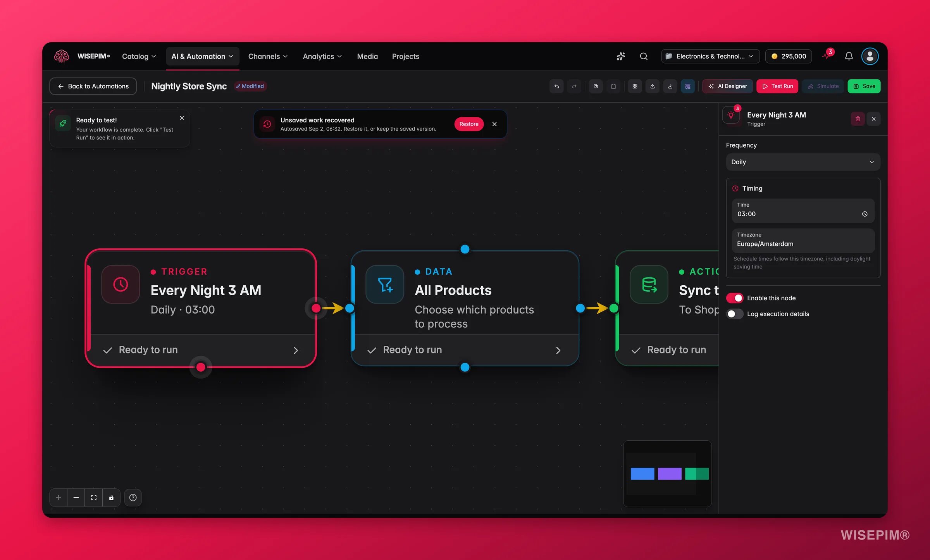Go to Projects in navigation
This screenshot has height=560, width=930.
[x=405, y=56]
